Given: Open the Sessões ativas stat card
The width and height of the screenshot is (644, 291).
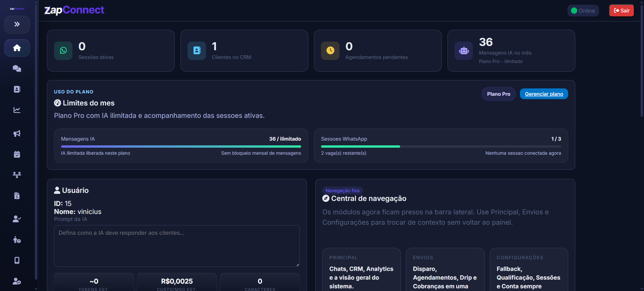Looking at the screenshot, I should 111,51.
